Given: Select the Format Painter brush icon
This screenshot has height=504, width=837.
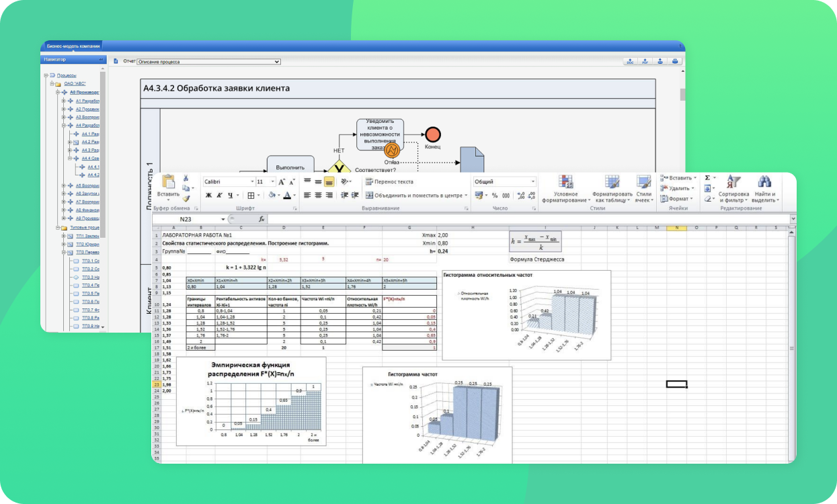Looking at the screenshot, I should tap(186, 198).
